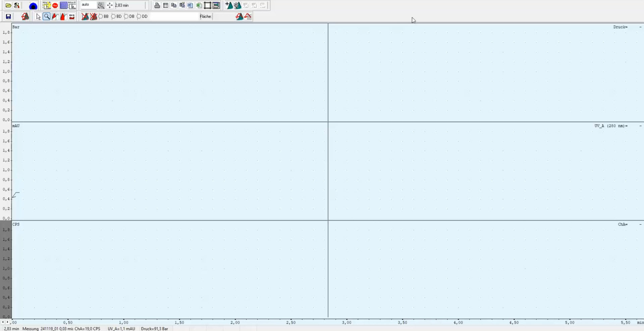
Task: Collapse the ChA panel with its minus button
Action: [640, 225]
